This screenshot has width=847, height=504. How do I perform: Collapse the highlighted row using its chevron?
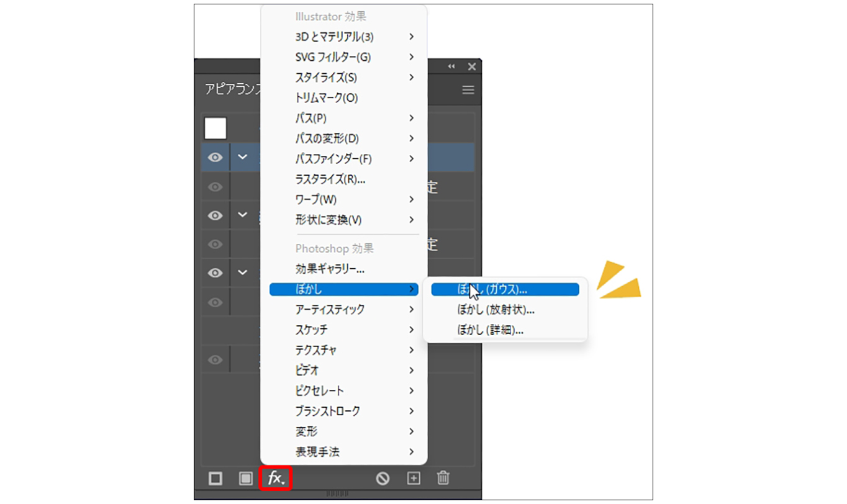243,157
